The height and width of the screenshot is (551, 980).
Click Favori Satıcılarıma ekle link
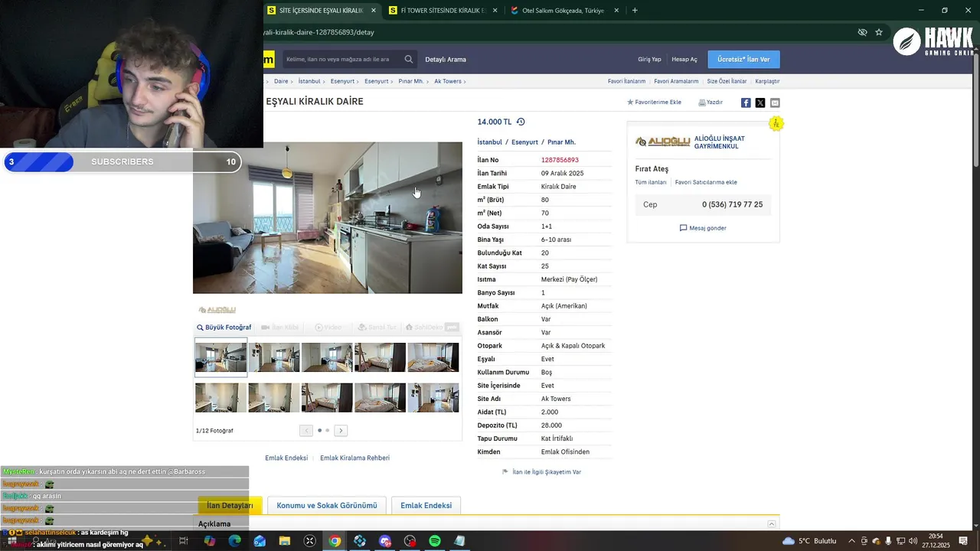[706, 182]
